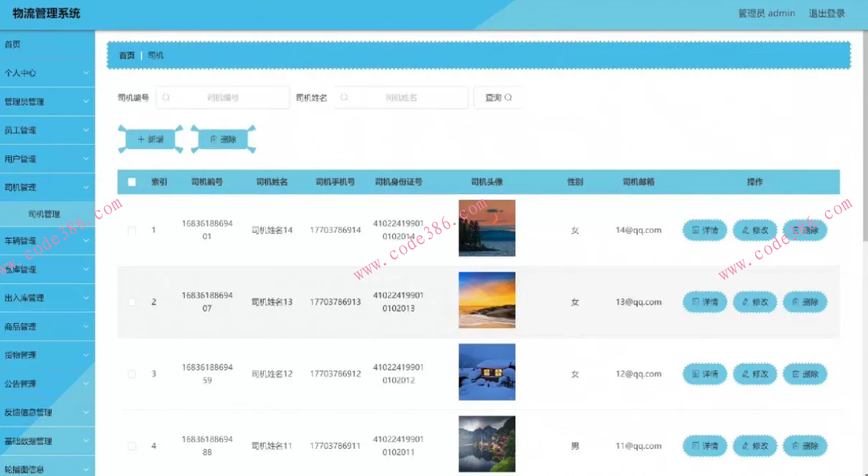Image resolution: width=868 pixels, height=476 pixels.
Task: Check the checkbox for driver 司机姓名12
Action: [x=131, y=374]
